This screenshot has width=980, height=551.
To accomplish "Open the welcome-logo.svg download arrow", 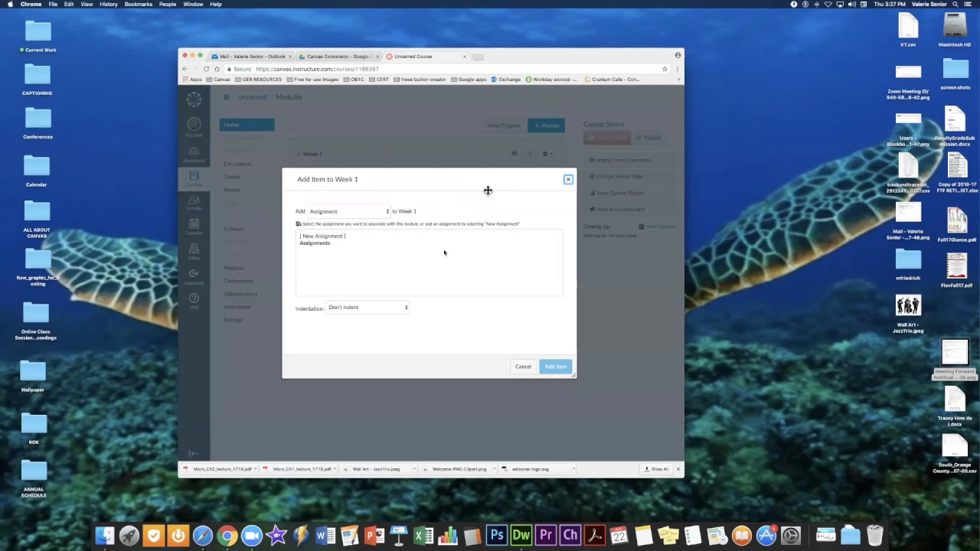I will (573, 469).
